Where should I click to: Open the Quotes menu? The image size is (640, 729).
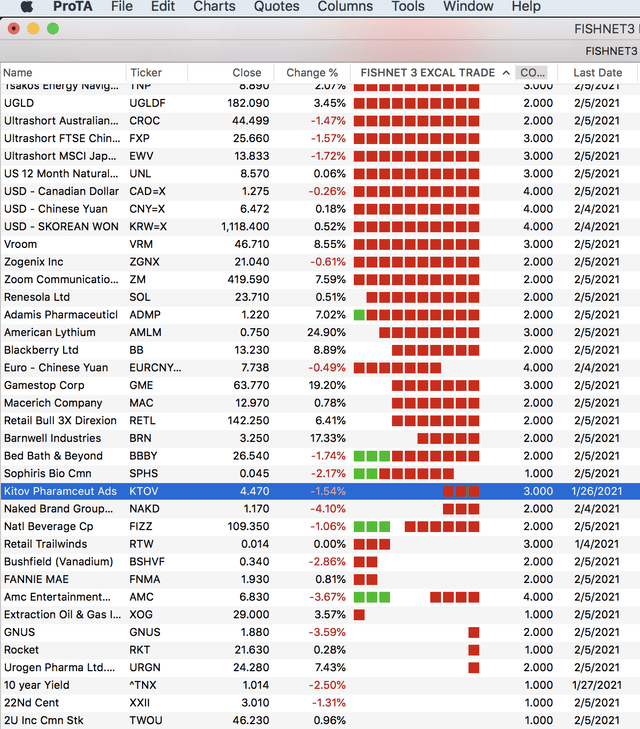click(x=276, y=6)
